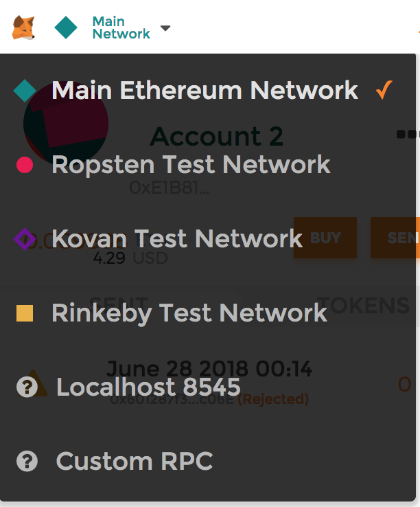Open the Main Network dropdown arrow
The width and height of the screenshot is (420, 507).
point(165,28)
